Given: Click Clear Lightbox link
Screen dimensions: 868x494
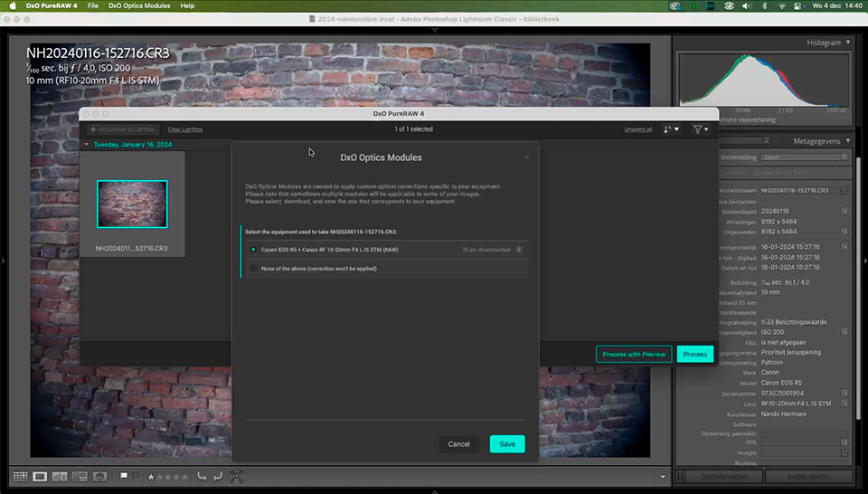Looking at the screenshot, I should coord(185,129).
